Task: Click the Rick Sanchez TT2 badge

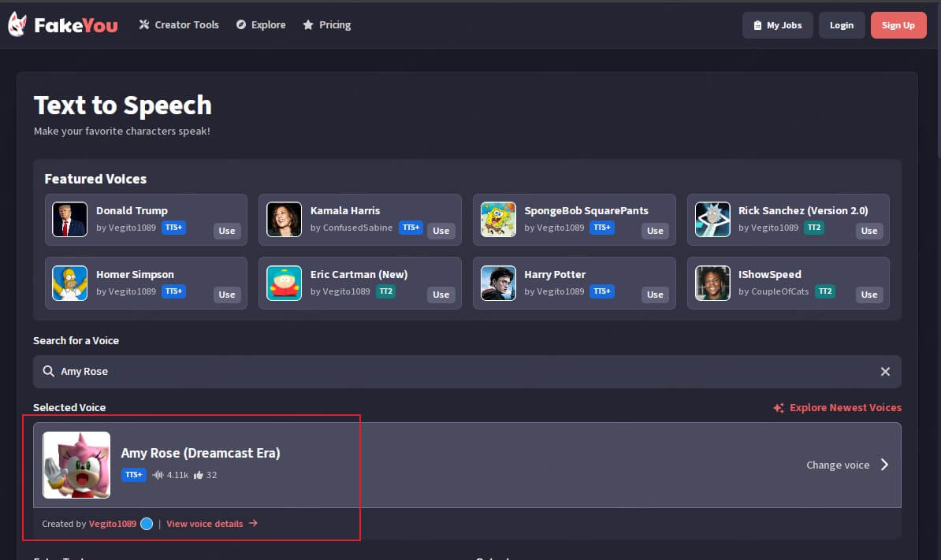Action: pos(814,228)
